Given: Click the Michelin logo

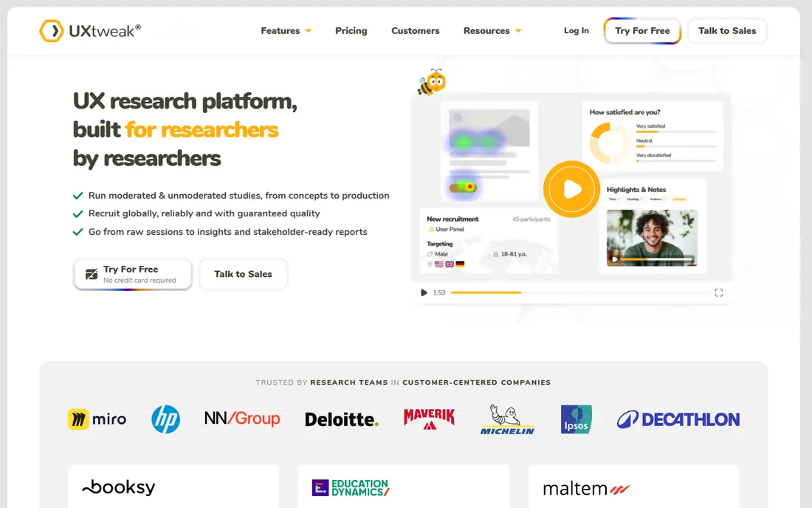Looking at the screenshot, I should pyautogui.click(x=507, y=419).
